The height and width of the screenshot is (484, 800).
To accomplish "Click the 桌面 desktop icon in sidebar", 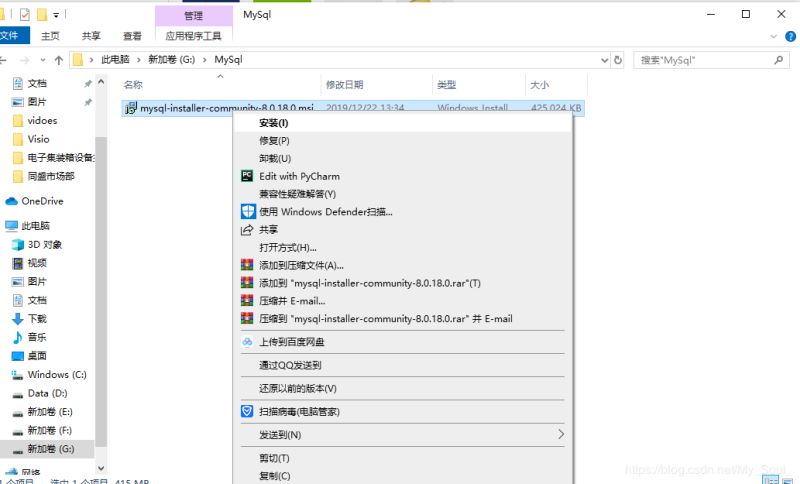I will [18, 356].
